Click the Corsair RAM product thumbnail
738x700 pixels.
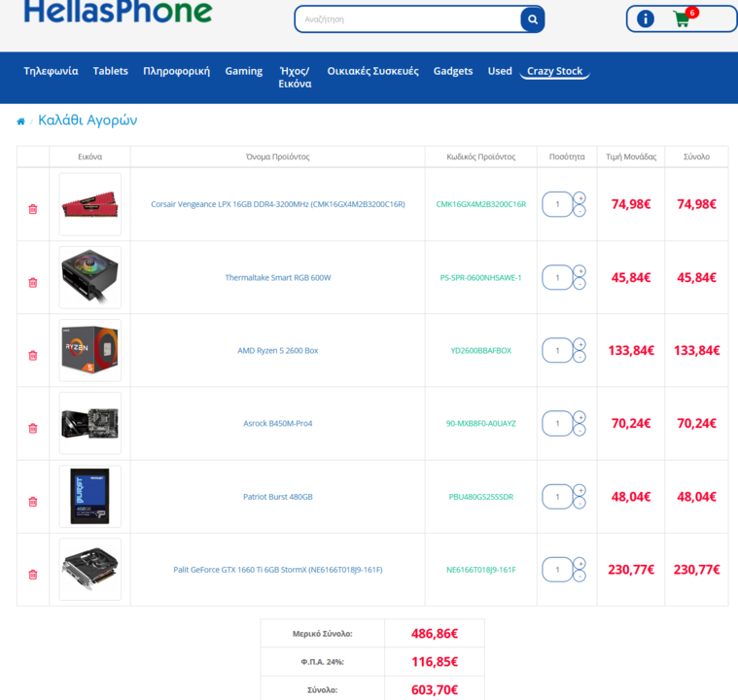tap(89, 204)
